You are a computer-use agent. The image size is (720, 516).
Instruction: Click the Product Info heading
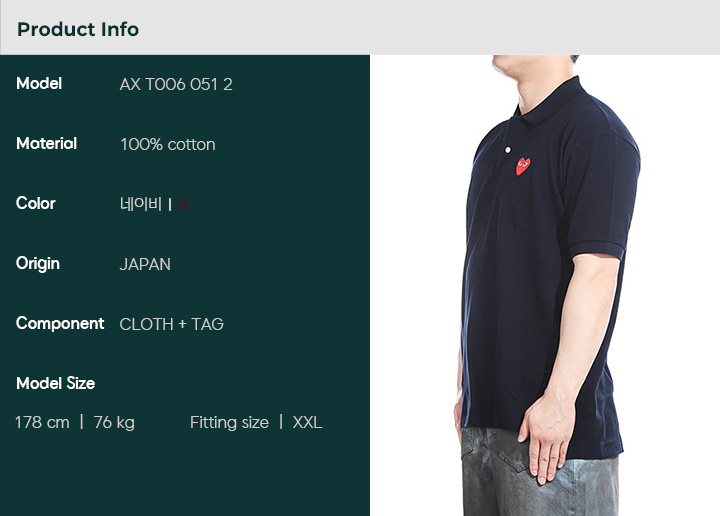pyautogui.click(x=78, y=29)
